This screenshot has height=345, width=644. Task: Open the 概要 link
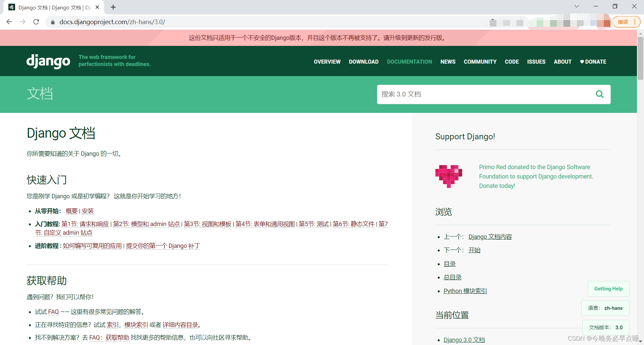[x=72, y=211]
